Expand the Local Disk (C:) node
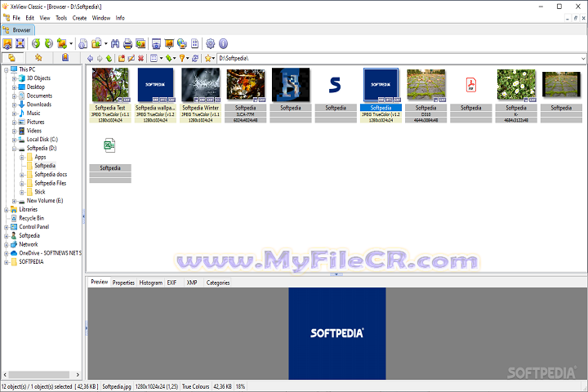This screenshot has width=588, height=392. [x=14, y=140]
